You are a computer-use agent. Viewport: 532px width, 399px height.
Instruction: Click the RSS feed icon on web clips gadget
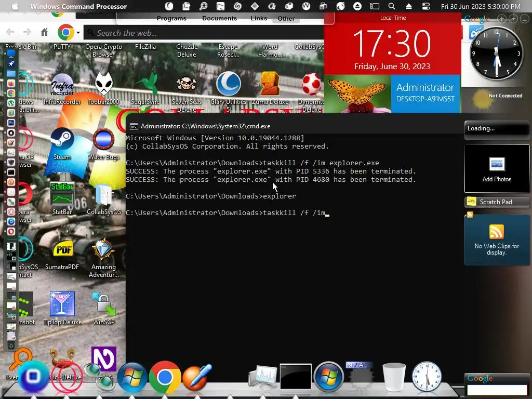[x=496, y=232]
